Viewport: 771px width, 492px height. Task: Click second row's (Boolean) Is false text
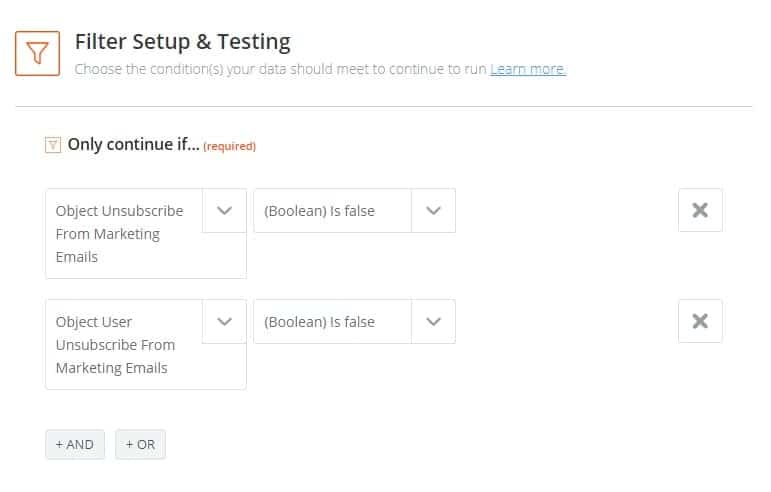[x=320, y=322]
